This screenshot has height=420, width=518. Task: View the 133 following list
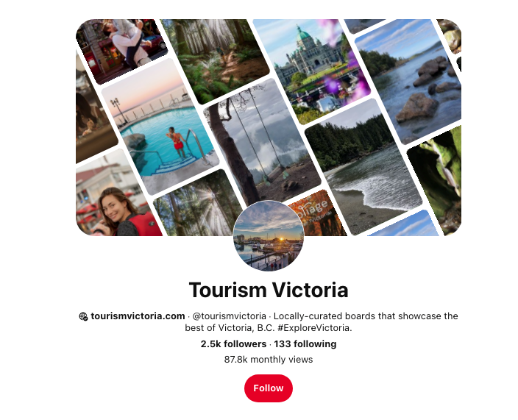pyautogui.click(x=305, y=344)
